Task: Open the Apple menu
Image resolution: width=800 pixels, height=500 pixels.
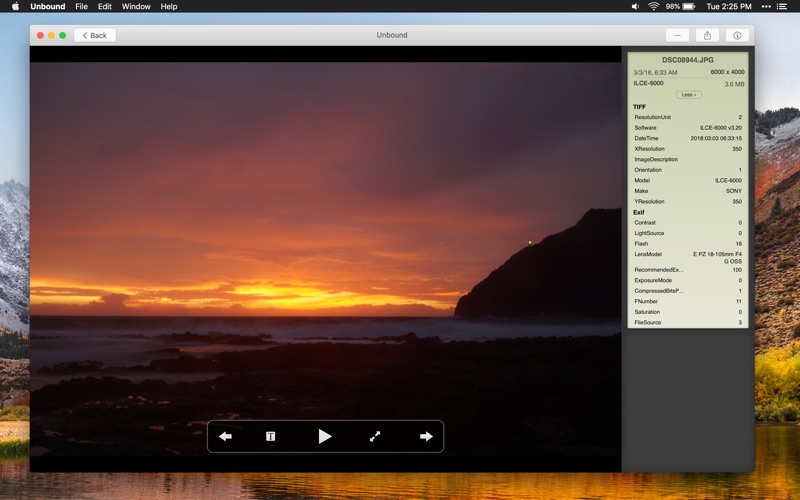Action: pyautogui.click(x=15, y=6)
